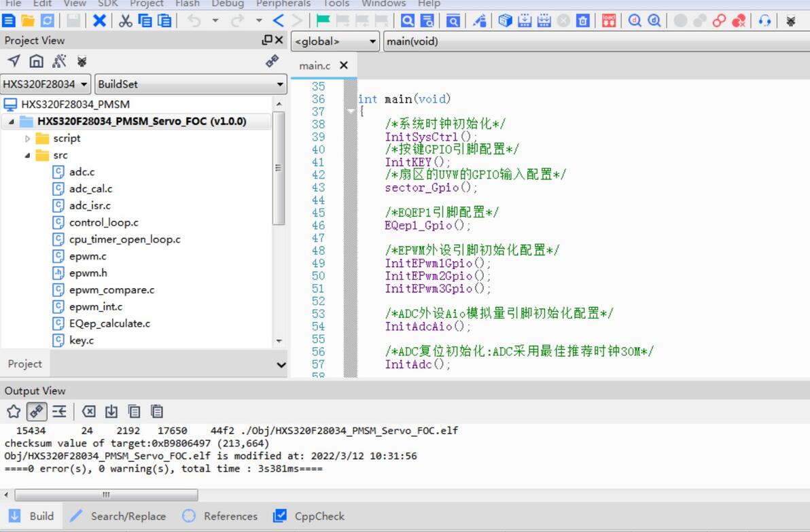The height and width of the screenshot is (532, 810).
Task: Click the arrow pointer icon in Project View
Action: [14, 61]
